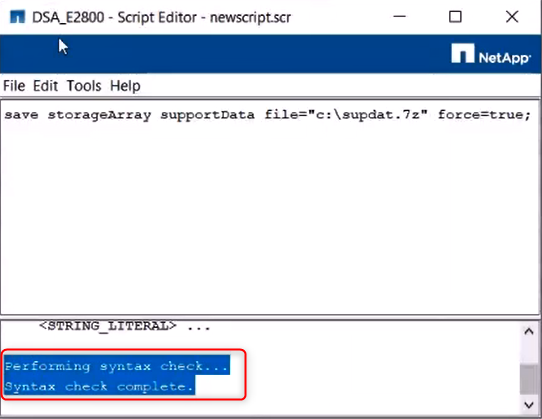Click the 'Performing syntax check...' output line
This screenshot has height=419, width=542.
(117, 366)
